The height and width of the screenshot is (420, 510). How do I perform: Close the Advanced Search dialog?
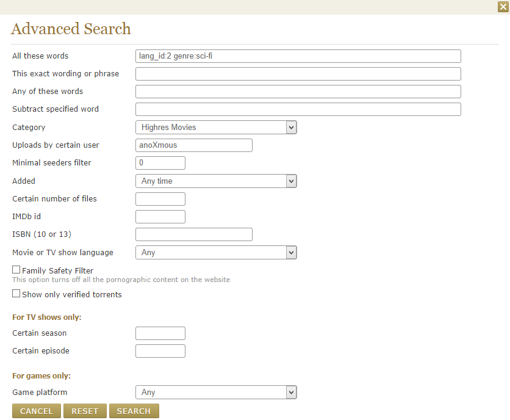coord(503,7)
